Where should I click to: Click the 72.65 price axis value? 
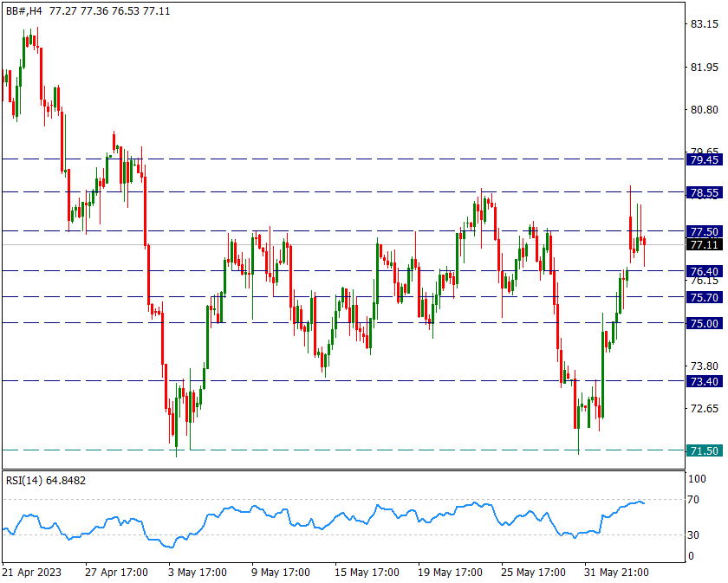tap(705, 409)
